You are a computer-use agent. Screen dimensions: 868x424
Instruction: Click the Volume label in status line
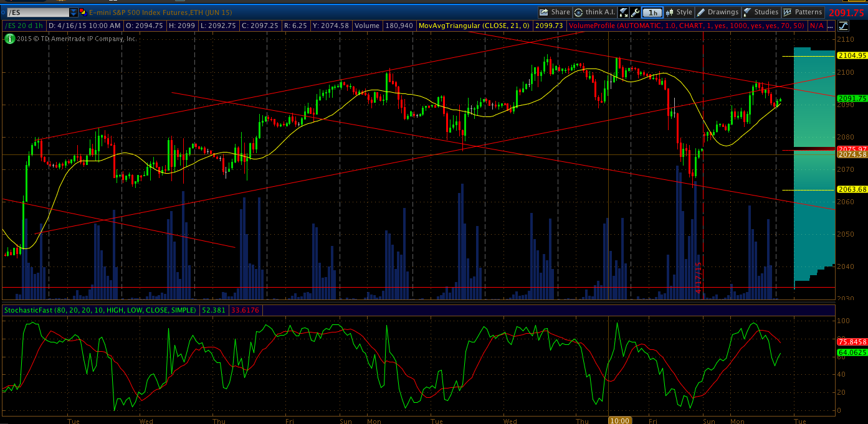[368, 26]
